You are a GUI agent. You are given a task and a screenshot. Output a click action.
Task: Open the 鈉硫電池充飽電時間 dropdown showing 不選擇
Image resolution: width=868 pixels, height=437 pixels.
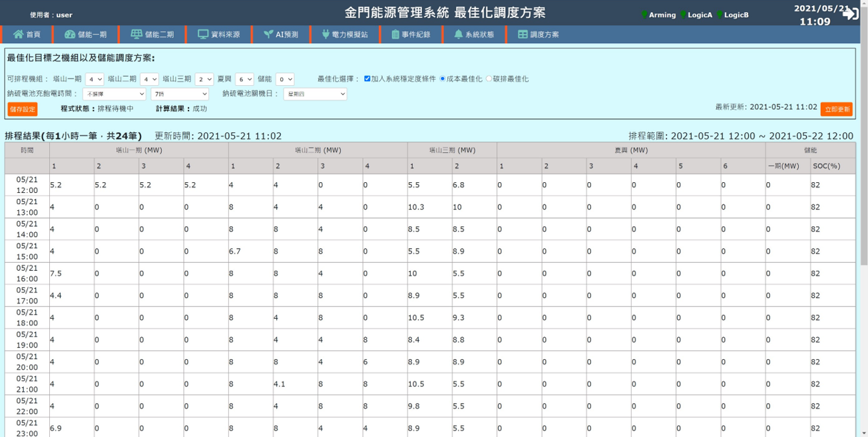[x=114, y=94]
